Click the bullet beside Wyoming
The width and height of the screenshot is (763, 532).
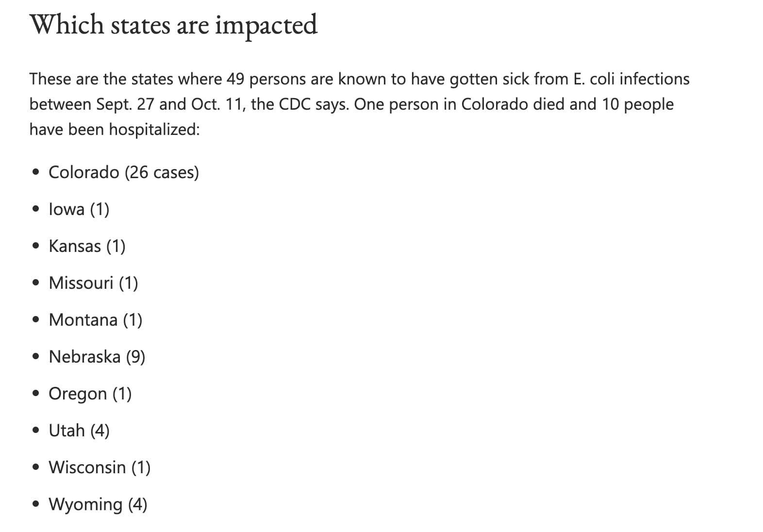click(35, 504)
